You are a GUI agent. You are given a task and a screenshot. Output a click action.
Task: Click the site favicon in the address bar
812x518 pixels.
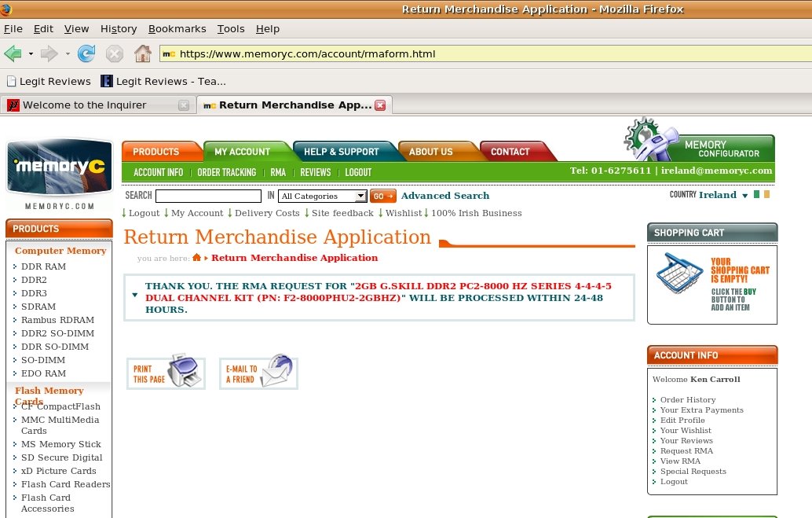[x=169, y=54]
